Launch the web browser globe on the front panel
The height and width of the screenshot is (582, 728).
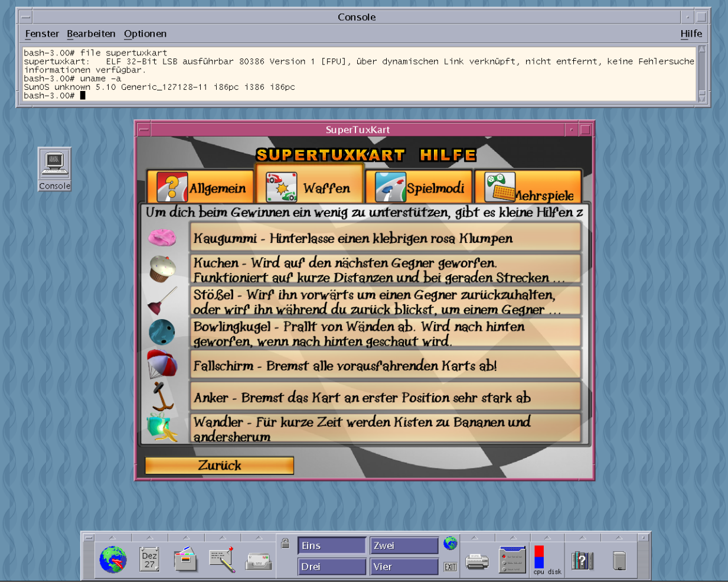pyautogui.click(x=113, y=560)
